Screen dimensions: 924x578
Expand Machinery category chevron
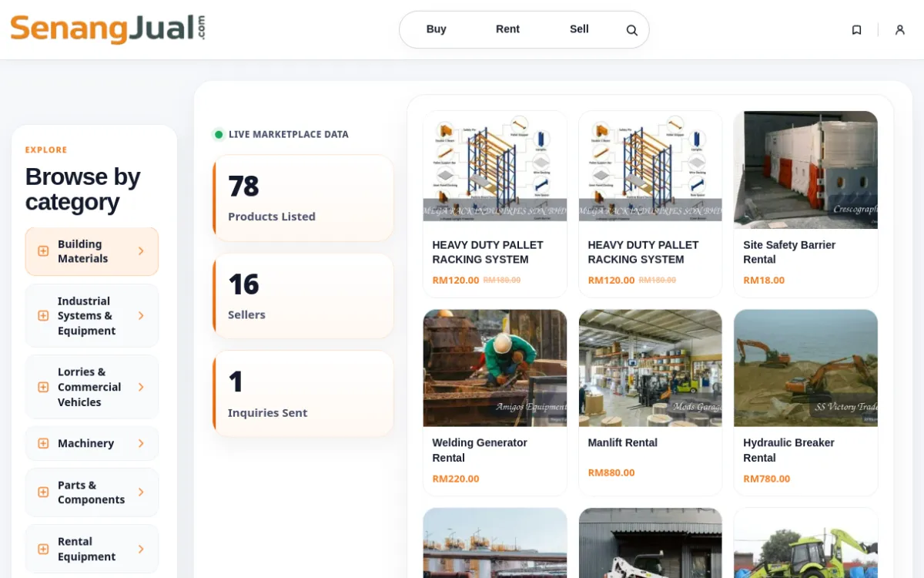tap(141, 444)
